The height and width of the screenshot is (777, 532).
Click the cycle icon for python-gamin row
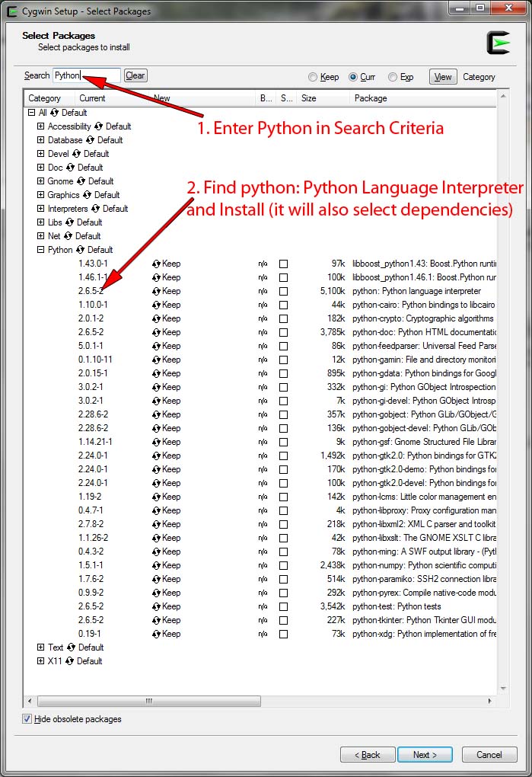coord(156,360)
